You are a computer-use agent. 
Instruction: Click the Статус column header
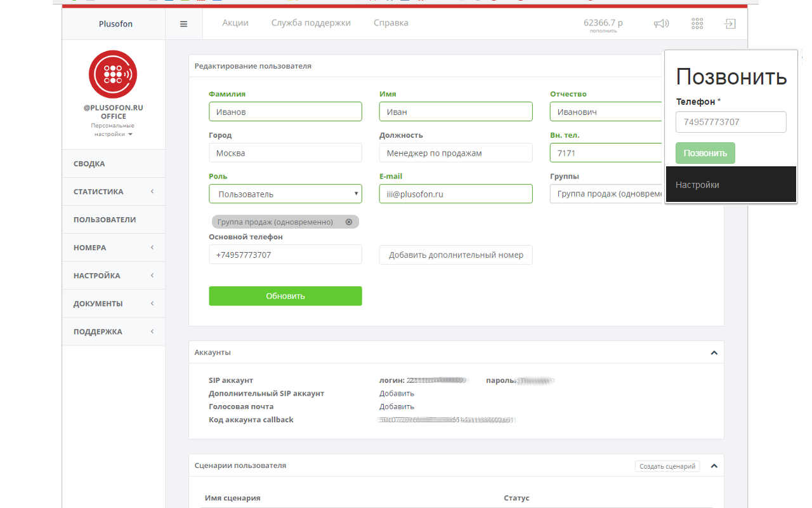pyautogui.click(x=516, y=498)
